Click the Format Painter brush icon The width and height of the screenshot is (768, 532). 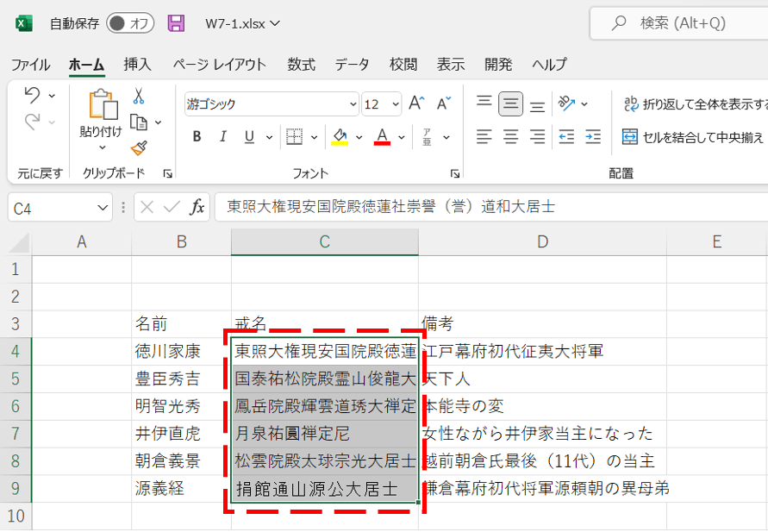[139, 148]
